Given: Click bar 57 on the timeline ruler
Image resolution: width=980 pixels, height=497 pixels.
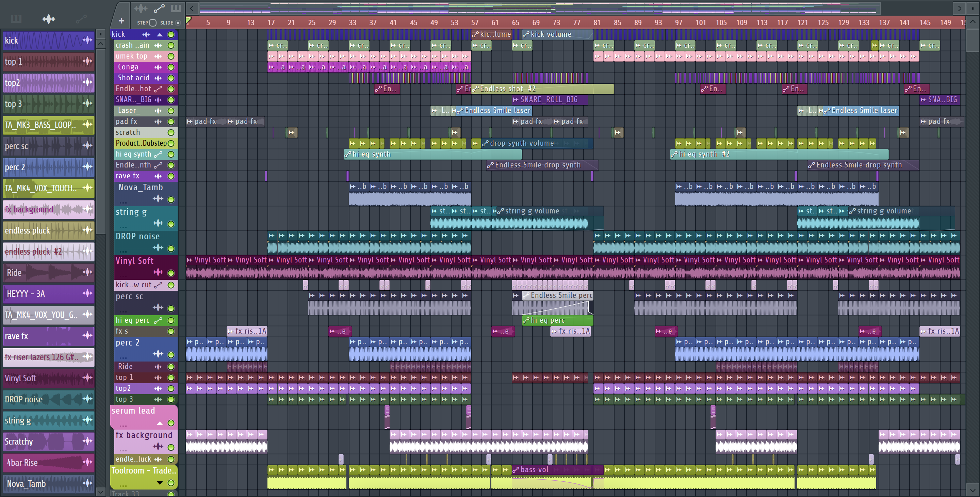Looking at the screenshot, I should coord(475,22).
